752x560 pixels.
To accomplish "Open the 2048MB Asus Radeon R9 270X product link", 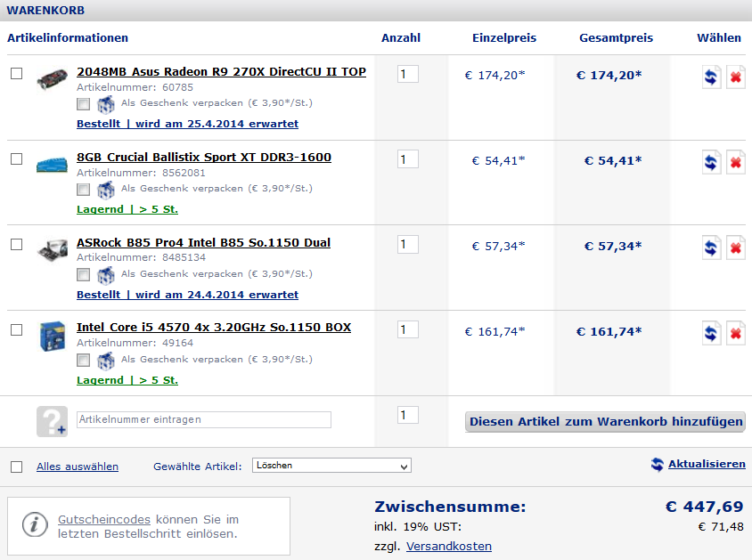I will (x=221, y=72).
